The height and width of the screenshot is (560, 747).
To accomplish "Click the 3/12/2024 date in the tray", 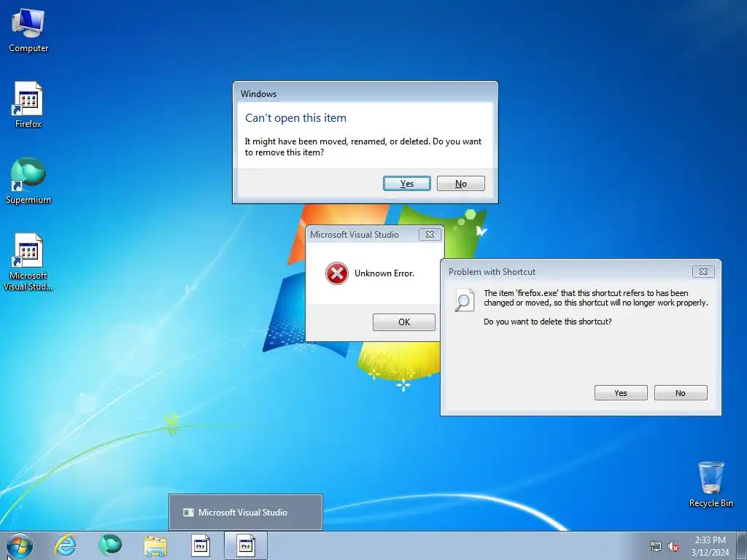I will tap(710, 553).
